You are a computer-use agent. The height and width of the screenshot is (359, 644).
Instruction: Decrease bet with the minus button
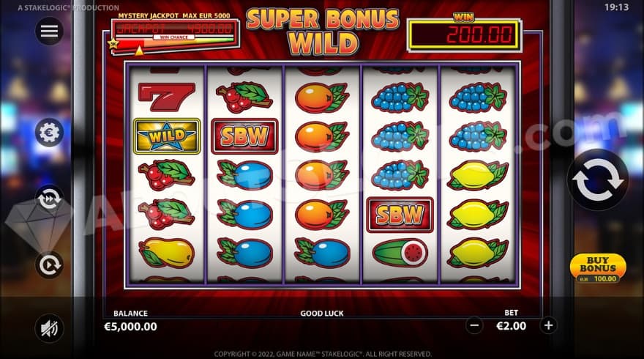click(x=474, y=326)
